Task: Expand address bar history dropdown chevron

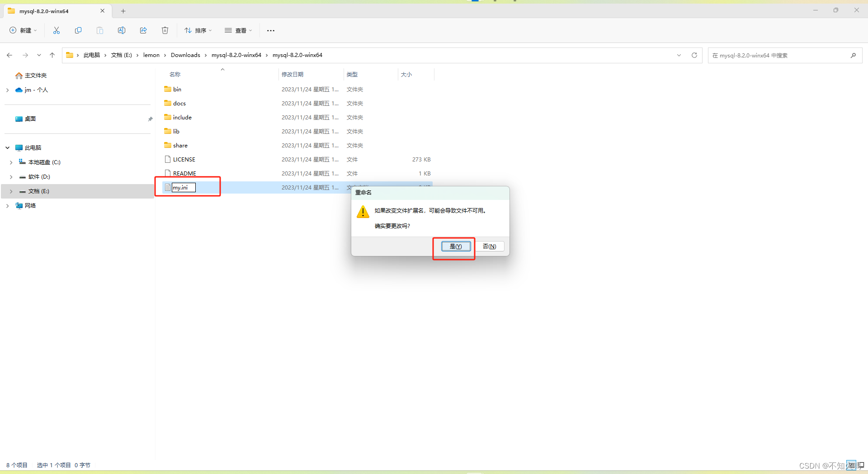Action: pos(679,55)
